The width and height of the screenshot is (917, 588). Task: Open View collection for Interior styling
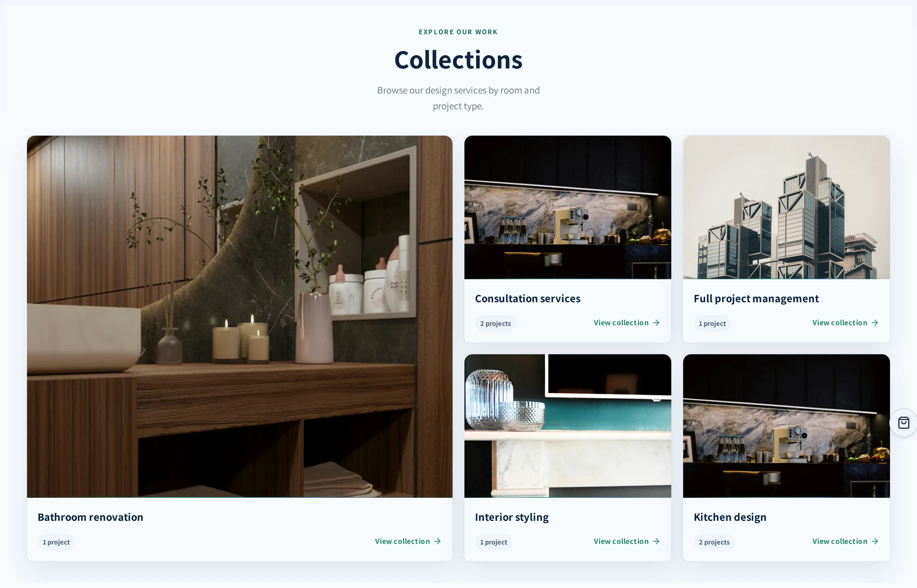coord(627,542)
